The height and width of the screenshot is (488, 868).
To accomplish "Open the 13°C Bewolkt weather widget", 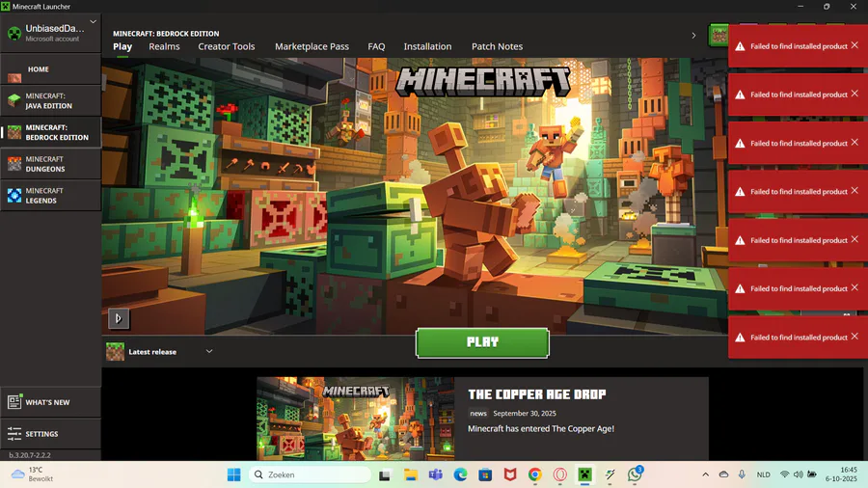I will (x=33, y=474).
